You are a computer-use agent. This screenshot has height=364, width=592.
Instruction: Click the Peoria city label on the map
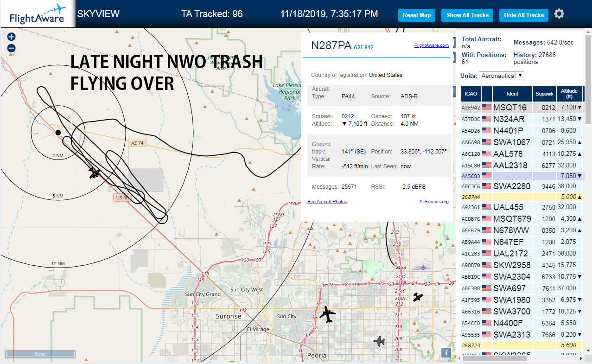pyautogui.click(x=317, y=356)
